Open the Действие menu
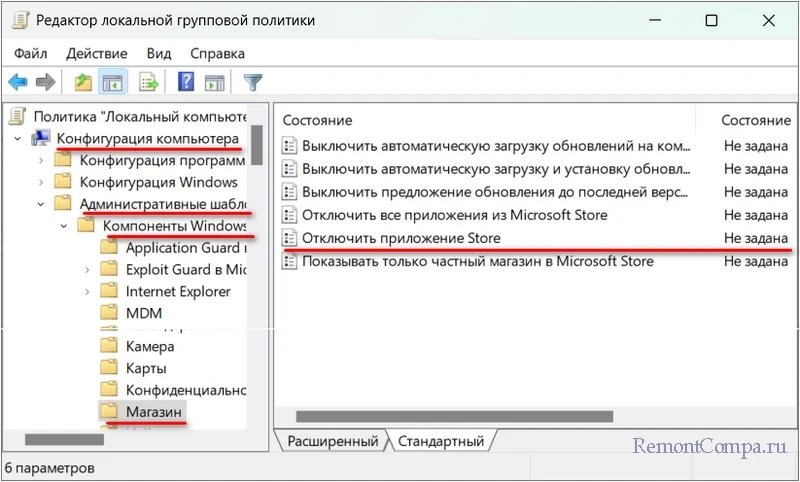The height and width of the screenshot is (482, 800). click(x=98, y=53)
